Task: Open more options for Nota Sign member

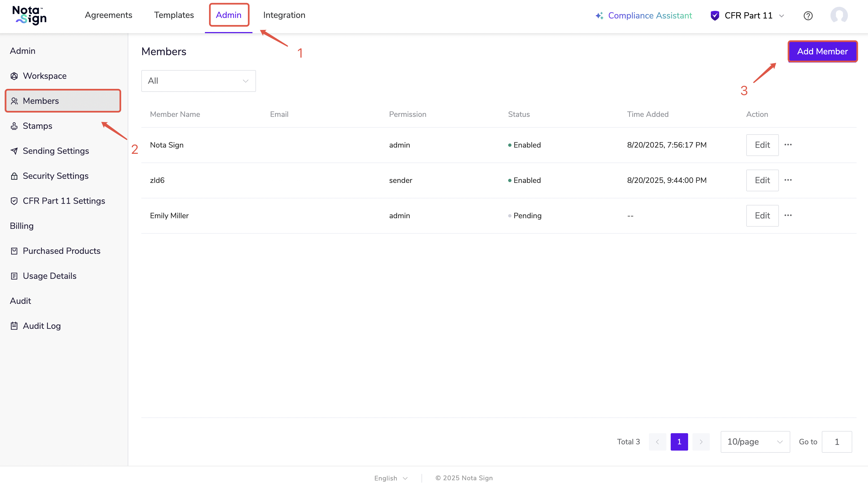Action: tap(788, 145)
